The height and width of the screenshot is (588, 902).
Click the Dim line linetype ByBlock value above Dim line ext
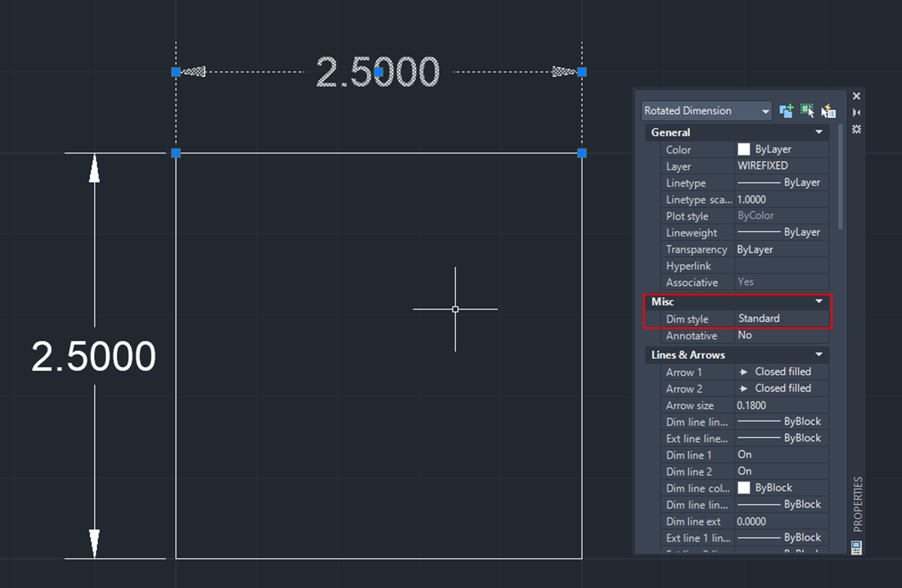tap(782, 504)
